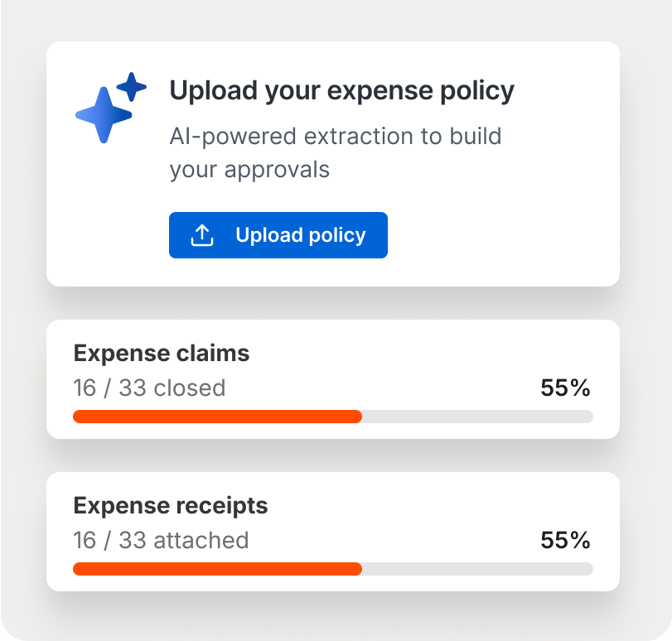Select the "Upload your expense policy" heading
Image resolution: width=672 pixels, height=641 pixels.
click(x=341, y=91)
